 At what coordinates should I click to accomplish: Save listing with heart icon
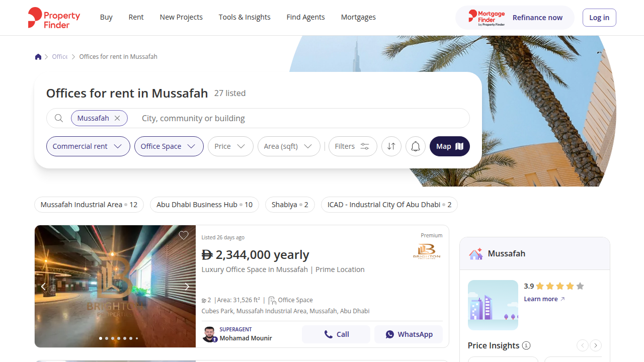coord(184,235)
